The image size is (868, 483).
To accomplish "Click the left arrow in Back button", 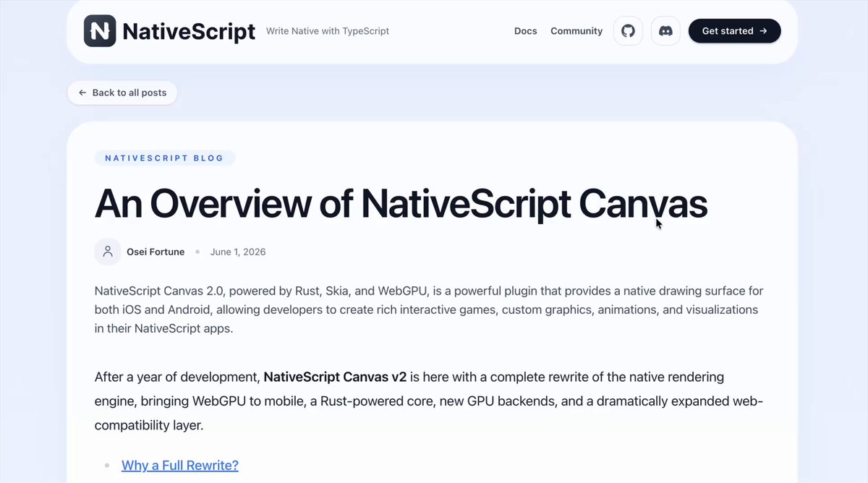I will click(82, 93).
